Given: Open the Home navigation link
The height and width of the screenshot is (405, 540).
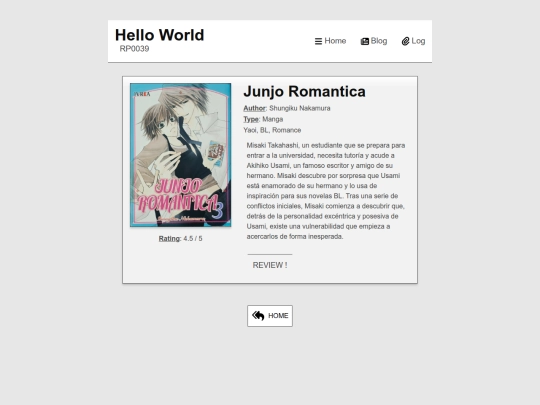Looking at the screenshot, I should (330, 41).
